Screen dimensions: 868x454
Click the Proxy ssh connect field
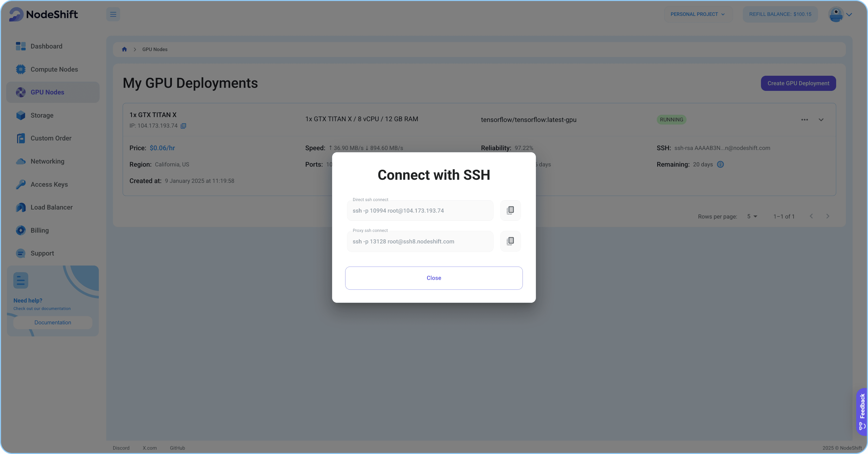(420, 241)
